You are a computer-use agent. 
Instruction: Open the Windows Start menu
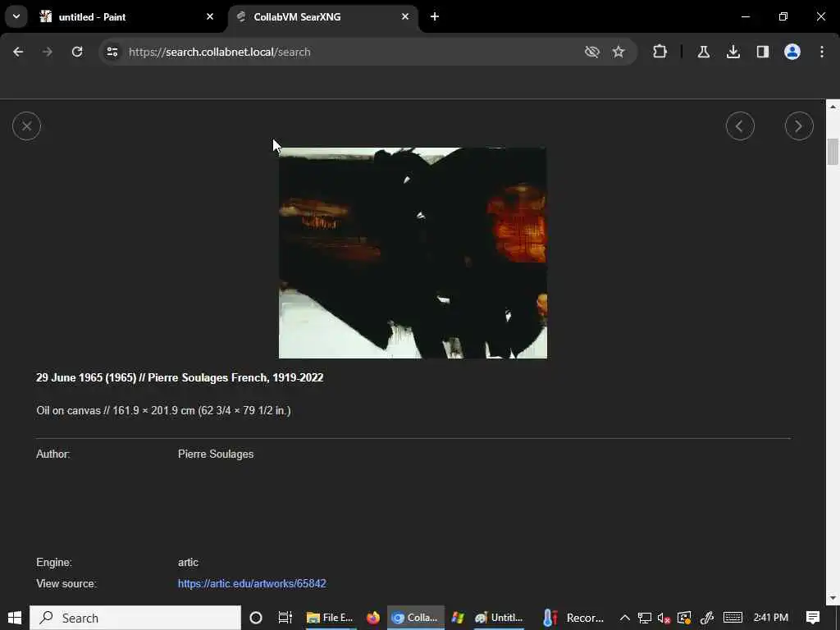pos(15,618)
